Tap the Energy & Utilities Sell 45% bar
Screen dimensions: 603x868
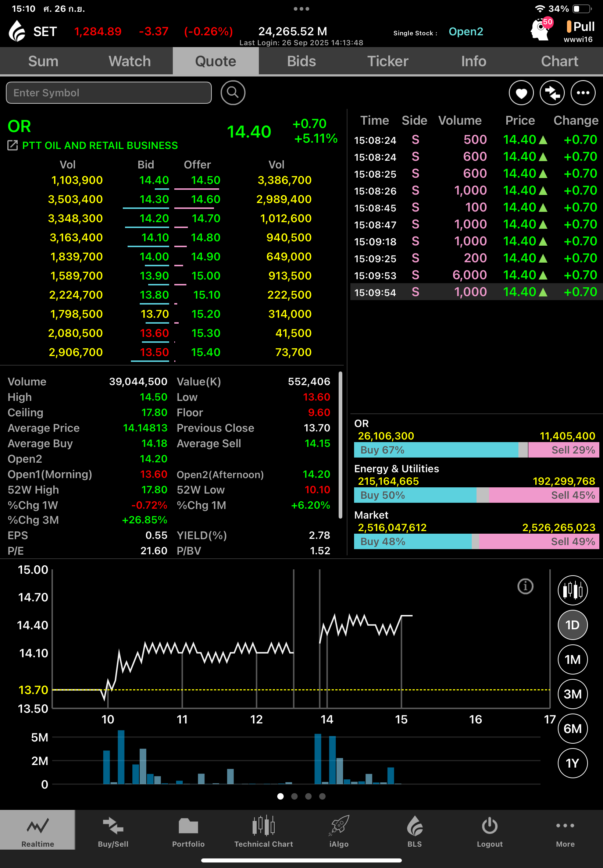[x=544, y=495]
